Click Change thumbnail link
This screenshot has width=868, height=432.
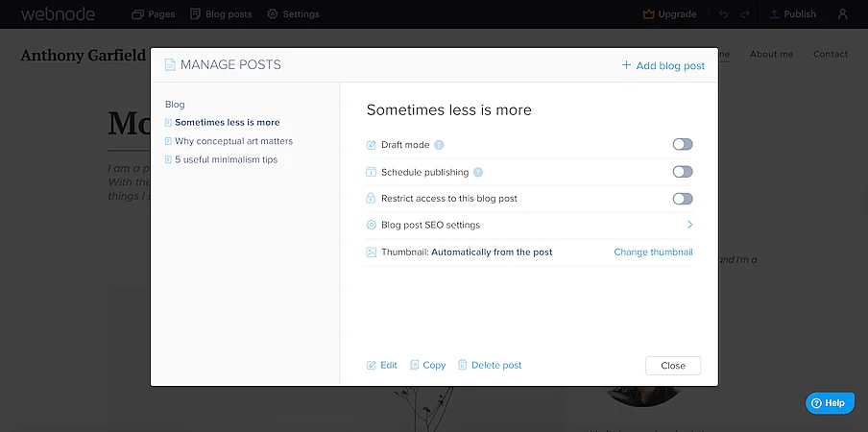point(653,252)
